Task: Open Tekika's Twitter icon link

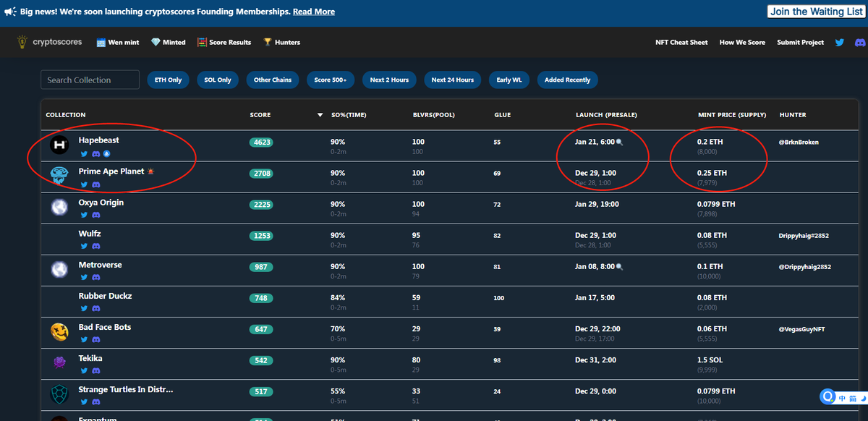Action: (84, 371)
